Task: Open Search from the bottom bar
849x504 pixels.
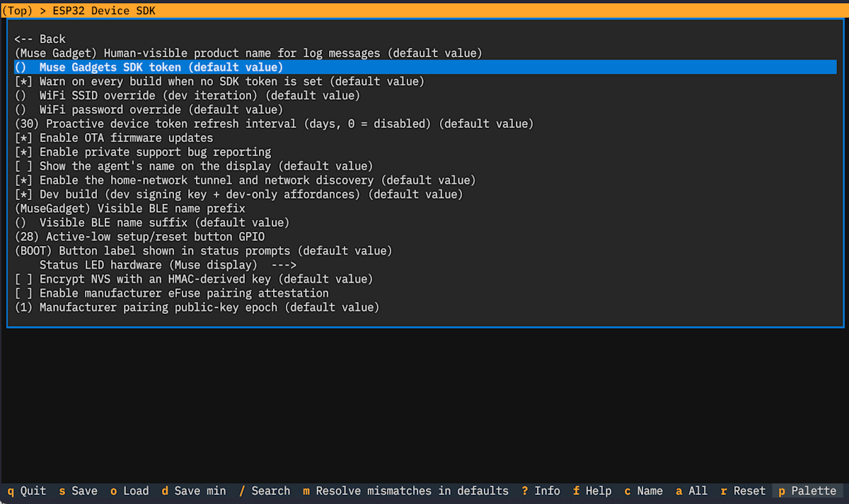Action: coord(265,491)
